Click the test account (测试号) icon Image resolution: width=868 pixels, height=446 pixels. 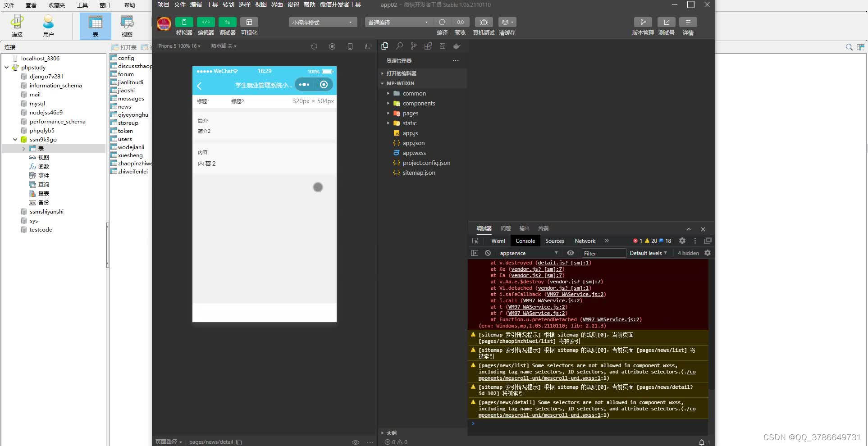coord(666,22)
